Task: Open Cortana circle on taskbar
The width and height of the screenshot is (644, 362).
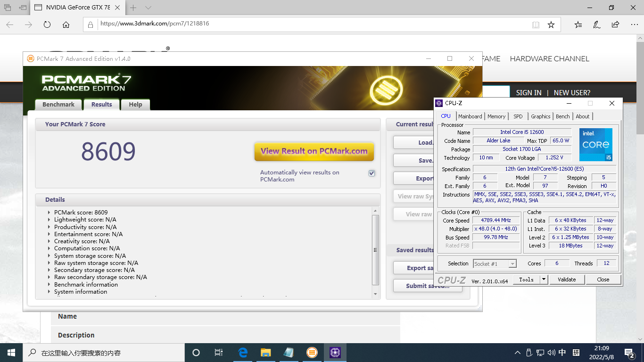Action: pos(196,353)
